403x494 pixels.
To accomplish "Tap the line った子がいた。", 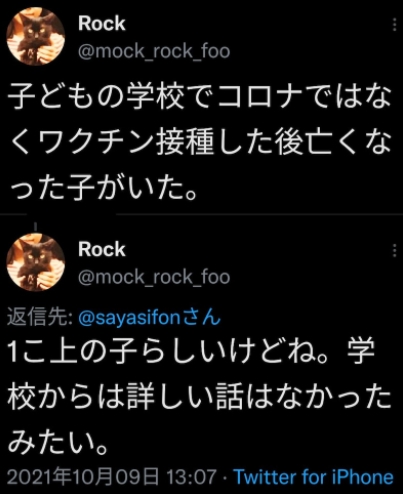I will [103, 188].
